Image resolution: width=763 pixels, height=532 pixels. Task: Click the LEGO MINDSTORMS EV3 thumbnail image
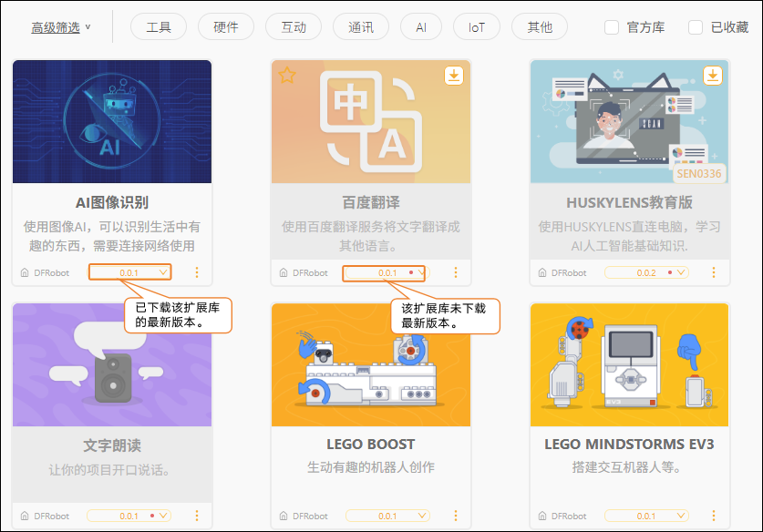point(629,364)
